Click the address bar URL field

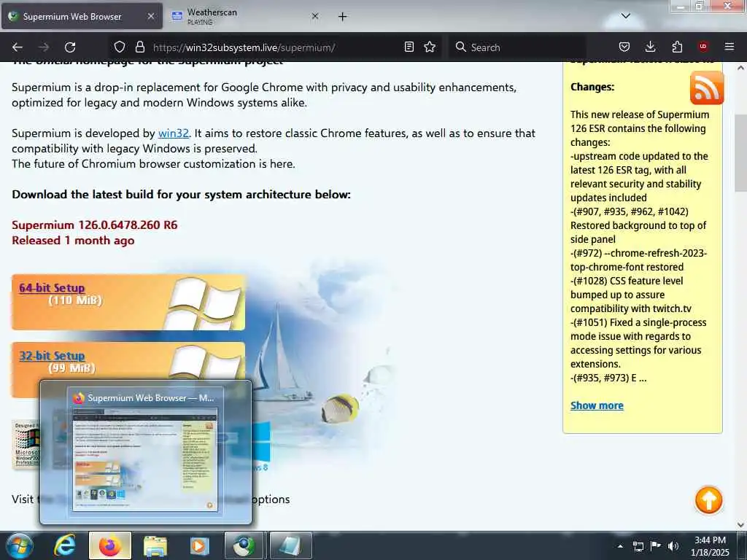[274, 47]
